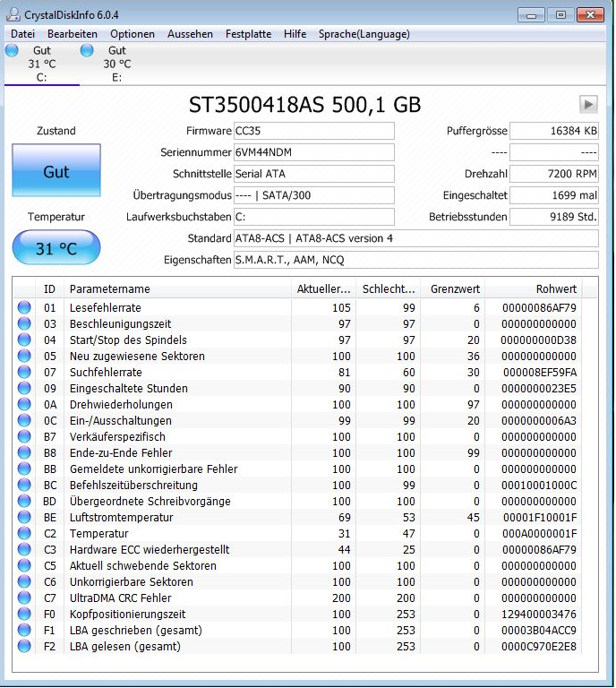Open the Hilfe menu
The height and width of the screenshot is (688, 616).
pyautogui.click(x=295, y=34)
